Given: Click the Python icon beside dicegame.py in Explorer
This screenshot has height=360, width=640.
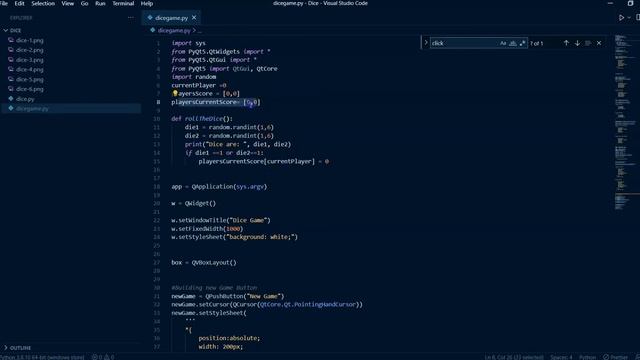Looking at the screenshot, I should click(11, 109).
